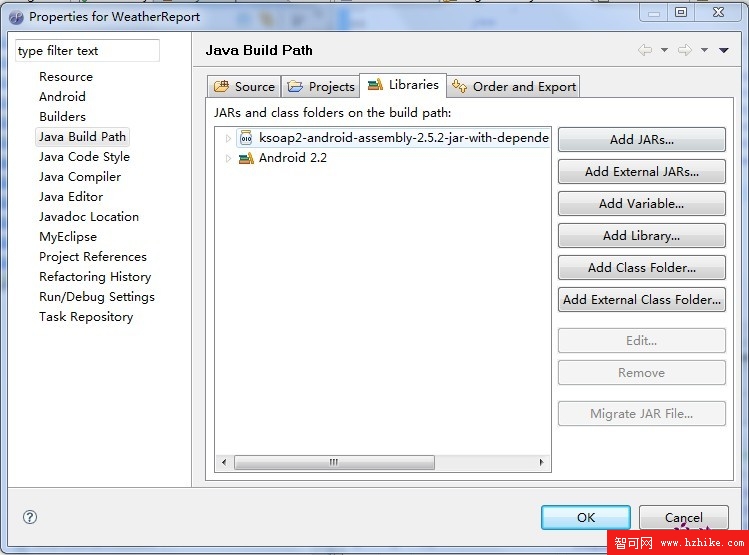The width and height of the screenshot is (749, 555).
Task: Click the forward navigation arrow icon
Action: point(685,50)
